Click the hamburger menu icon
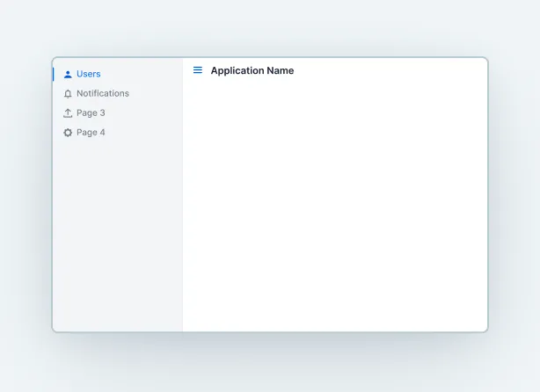This screenshot has height=392, width=540. click(198, 70)
